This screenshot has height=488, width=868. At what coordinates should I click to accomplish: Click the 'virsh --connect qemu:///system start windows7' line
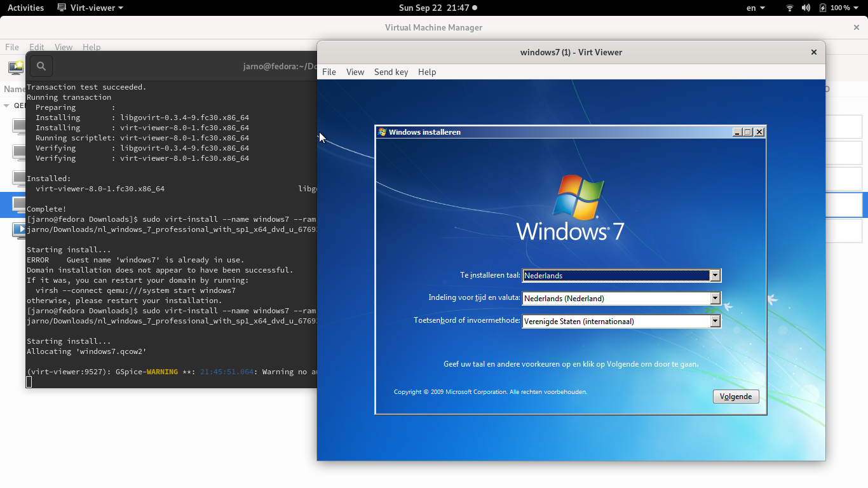[x=135, y=290]
